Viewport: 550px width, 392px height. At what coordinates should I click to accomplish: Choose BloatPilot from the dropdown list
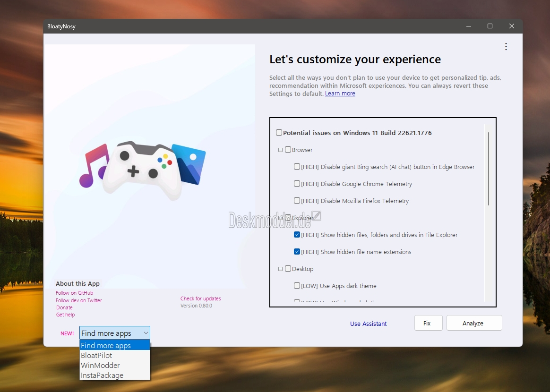(115, 355)
